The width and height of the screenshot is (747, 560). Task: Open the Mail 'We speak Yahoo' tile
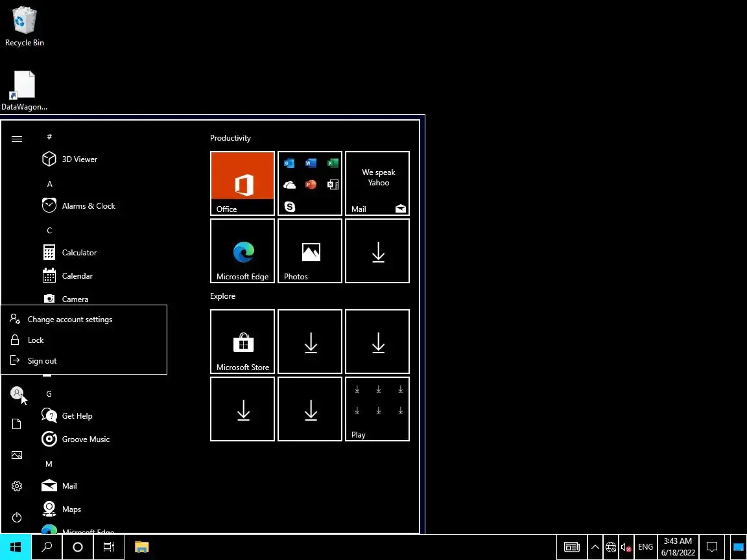tap(377, 183)
